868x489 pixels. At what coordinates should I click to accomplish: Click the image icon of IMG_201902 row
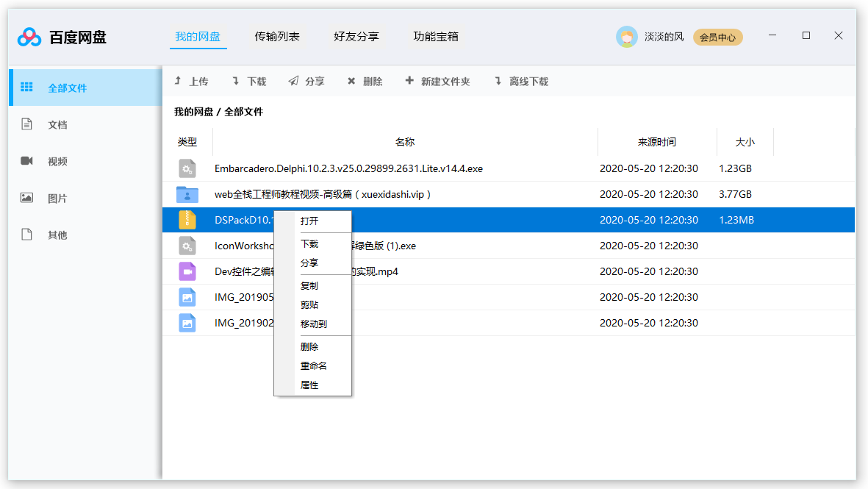187,323
